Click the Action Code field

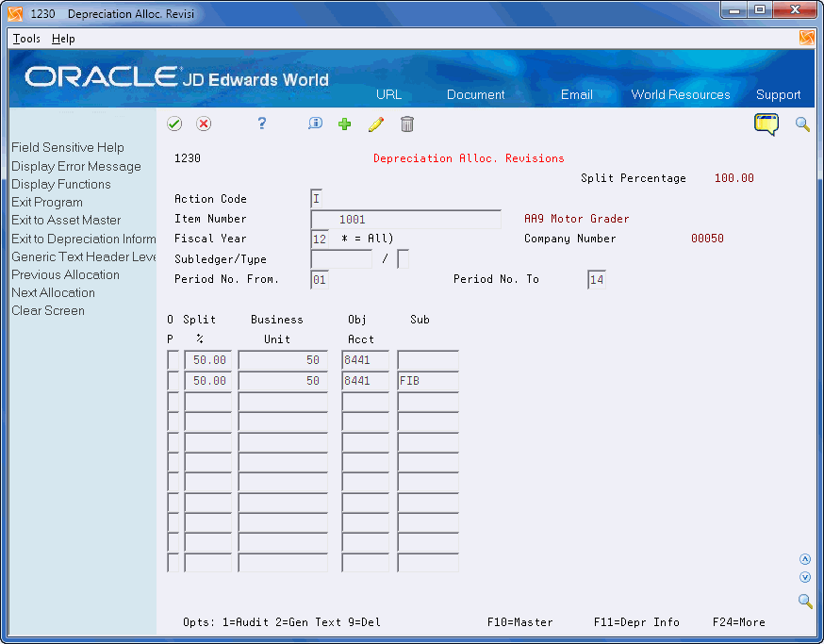(x=317, y=199)
